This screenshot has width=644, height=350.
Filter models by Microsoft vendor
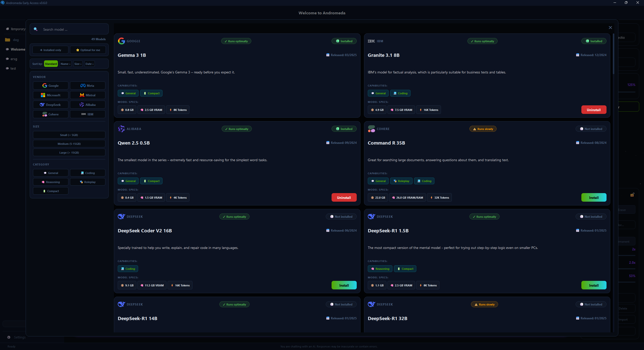pos(51,95)
